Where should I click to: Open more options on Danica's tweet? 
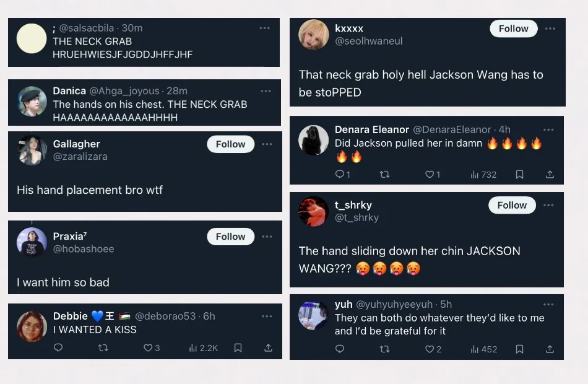(x=266, y=91)
